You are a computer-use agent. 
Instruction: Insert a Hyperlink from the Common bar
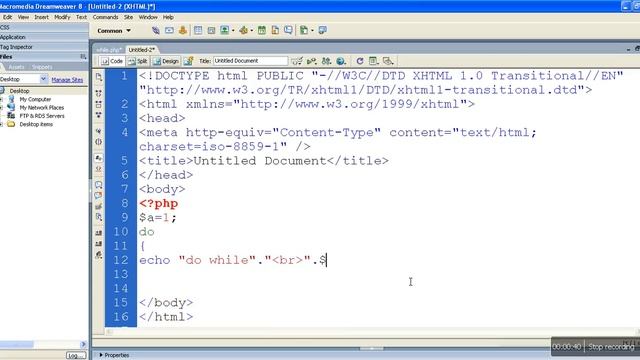pos(156,30)
